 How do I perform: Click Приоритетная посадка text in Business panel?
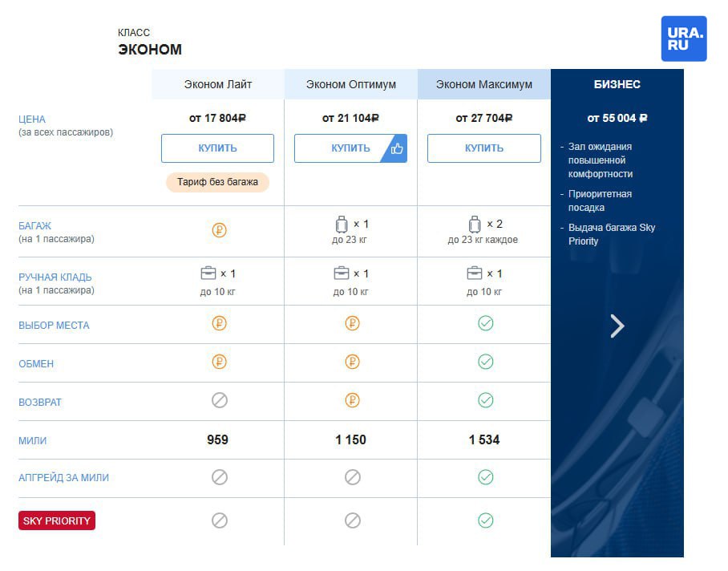(601, 200)
